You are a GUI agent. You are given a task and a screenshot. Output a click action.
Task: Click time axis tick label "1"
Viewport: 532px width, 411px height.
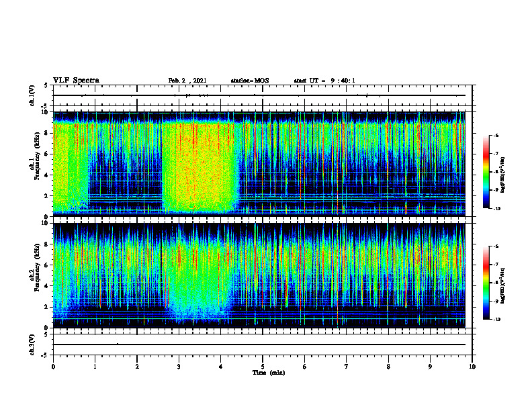pos(95,367)
